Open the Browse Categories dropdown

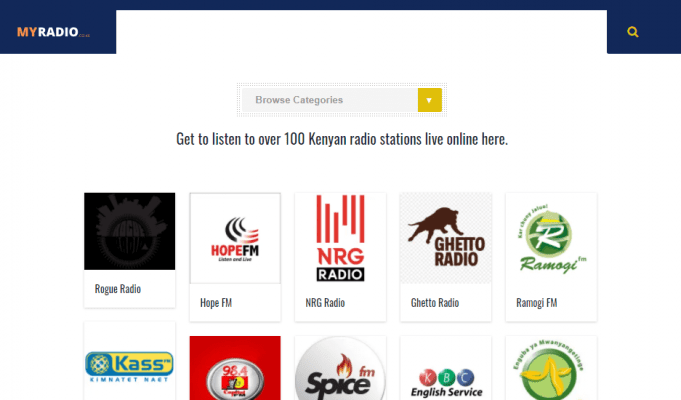342,100
